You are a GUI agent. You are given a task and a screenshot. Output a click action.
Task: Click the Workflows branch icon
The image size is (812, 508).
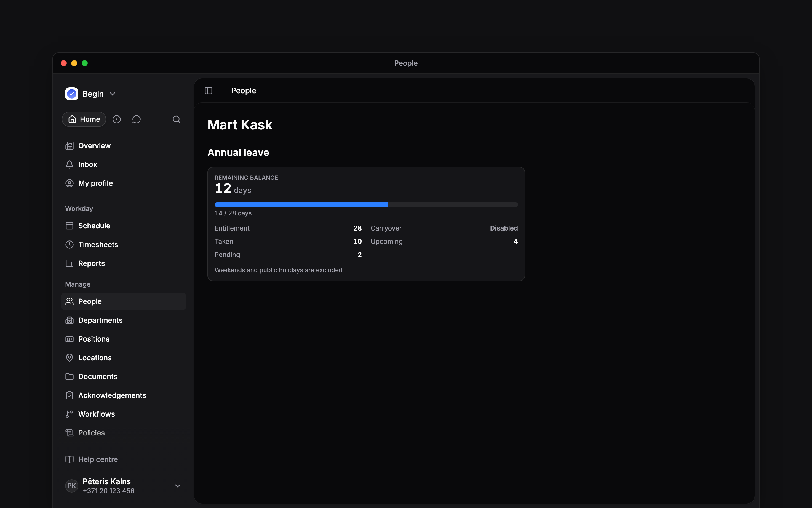tap(70, 414)
